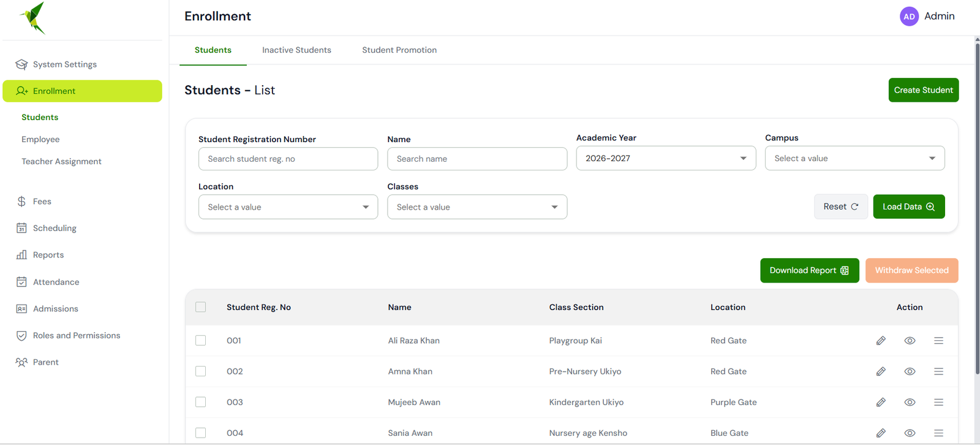Check the box for student 003
The height and width of the screenshot is (445, 980).
coord(201,402)
